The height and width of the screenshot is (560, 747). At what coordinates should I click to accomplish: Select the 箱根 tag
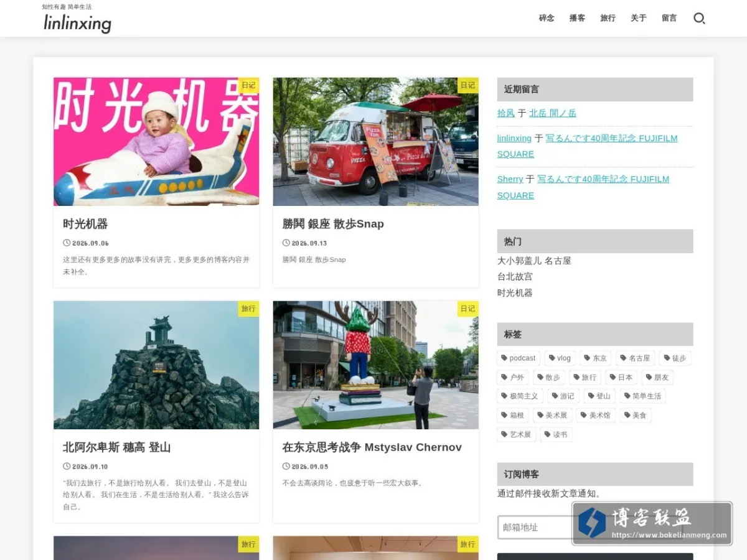click(513, 415)
